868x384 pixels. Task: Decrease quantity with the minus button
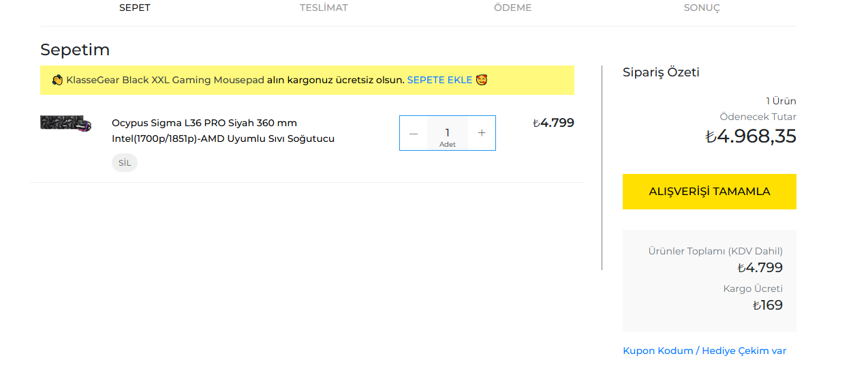[x=414, y=133]
